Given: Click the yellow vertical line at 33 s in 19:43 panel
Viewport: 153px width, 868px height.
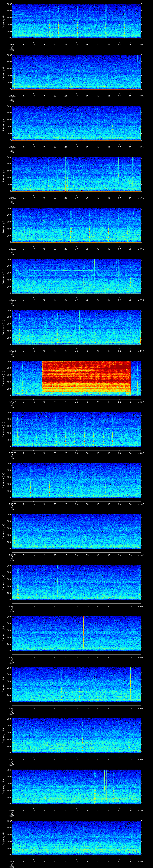Looking at the screenshot, I should pos(83,632).
